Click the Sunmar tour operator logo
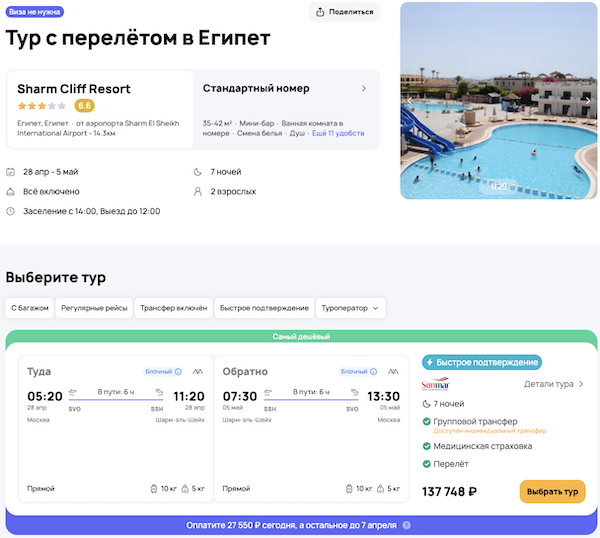The width and height of the screenshot is (600, 538). 436,384
